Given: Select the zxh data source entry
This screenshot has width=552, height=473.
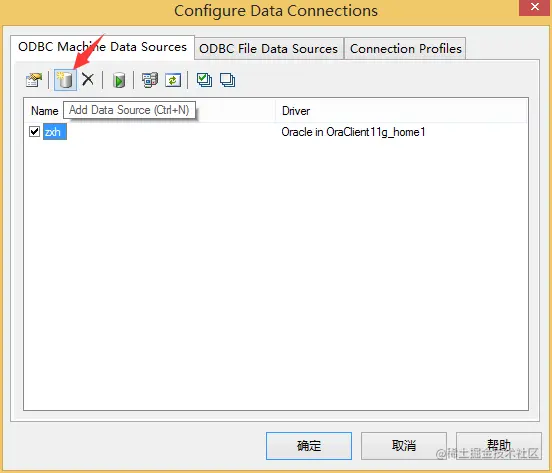Looking at the screenshot, I should coord(55,132).
